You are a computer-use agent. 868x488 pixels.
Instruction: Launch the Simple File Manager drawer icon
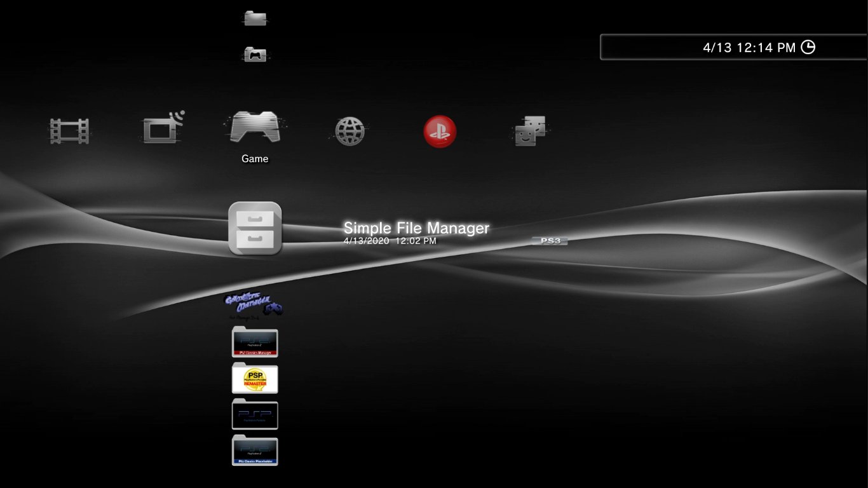(255, 229)
